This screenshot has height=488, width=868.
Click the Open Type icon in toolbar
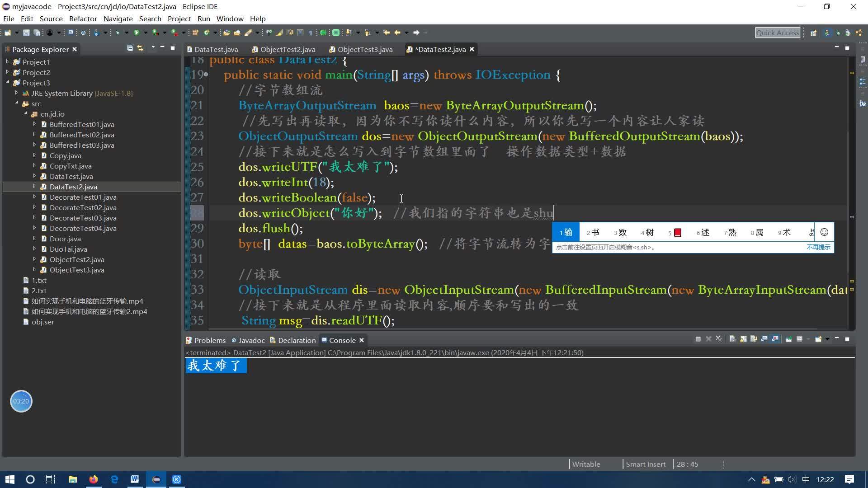(x=226, y=33)
